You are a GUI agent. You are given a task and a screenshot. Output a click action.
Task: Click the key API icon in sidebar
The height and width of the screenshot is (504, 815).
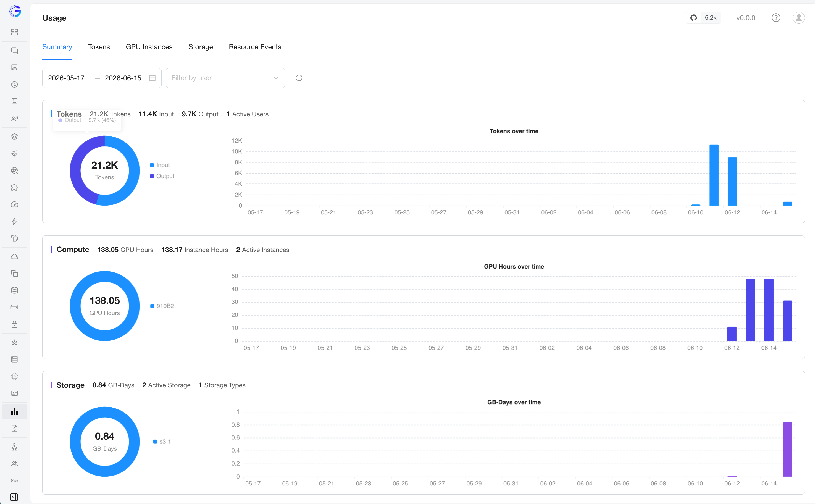tap(14, 480)
